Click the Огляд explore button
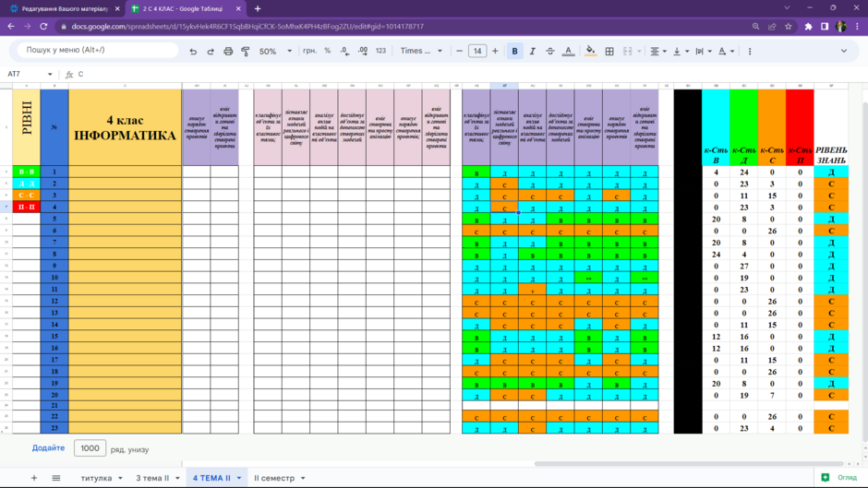 pos(840,478)
